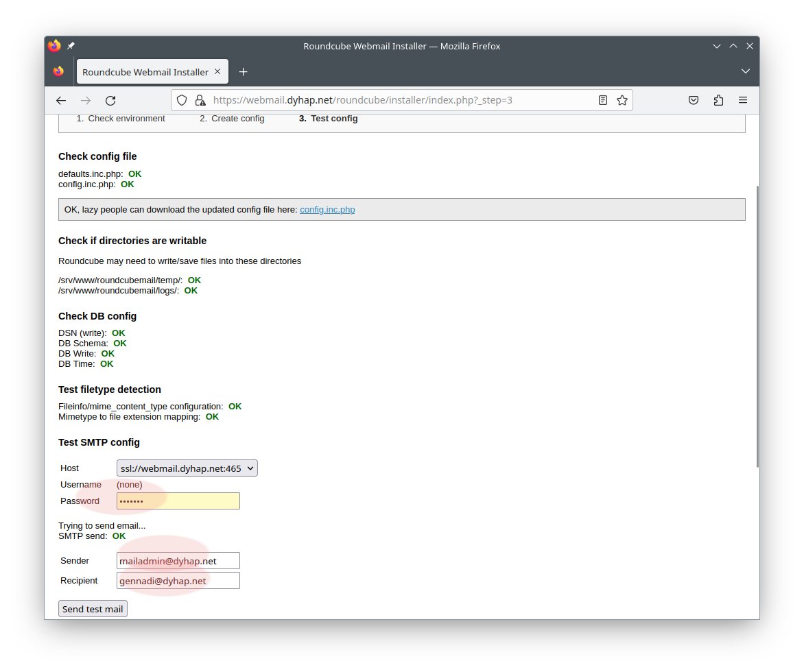The width and height of the screenshot is (804, 672).
Task: Reload the page with the refresh icon
Action: [x=110, y=100]
